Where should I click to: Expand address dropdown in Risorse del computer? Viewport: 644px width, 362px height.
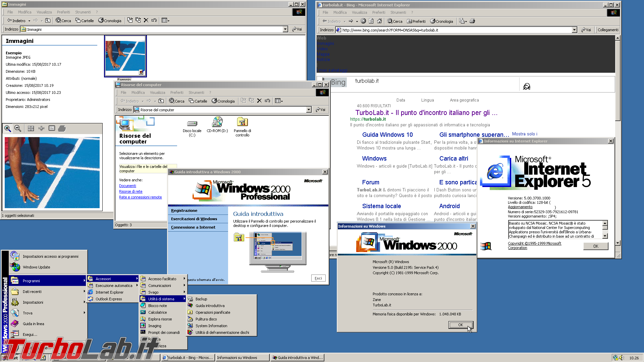tap(309, 110)
